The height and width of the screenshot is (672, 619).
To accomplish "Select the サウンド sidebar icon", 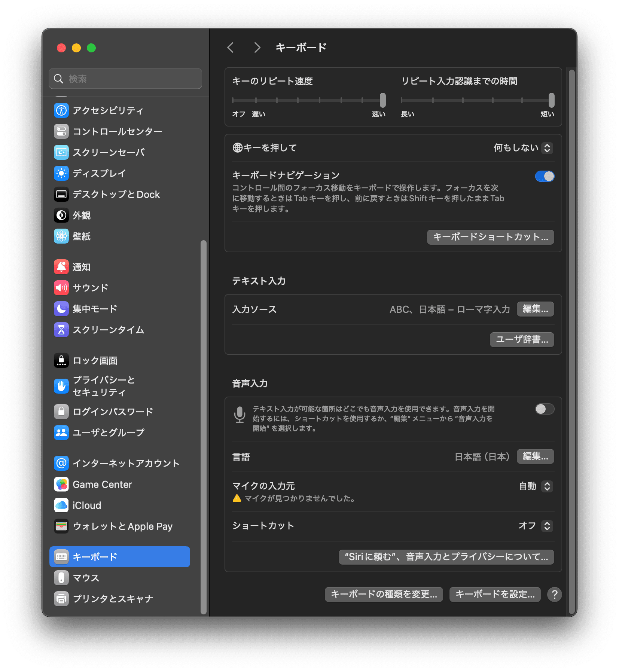I will [x=90, y=288].
